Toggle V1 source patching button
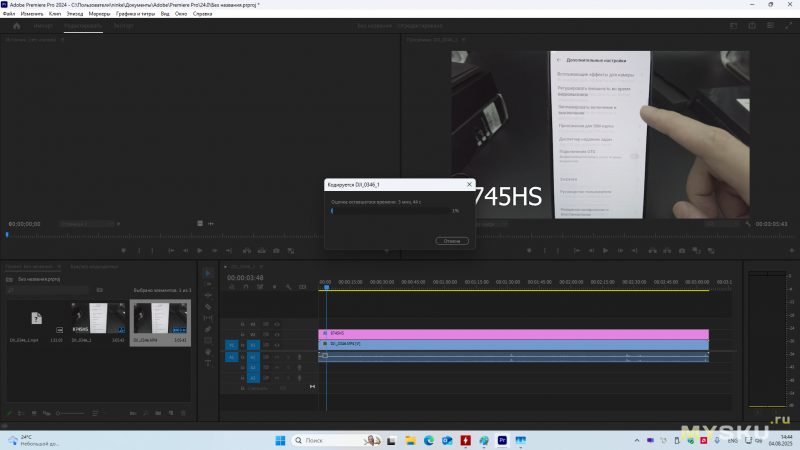 (231, 345)
